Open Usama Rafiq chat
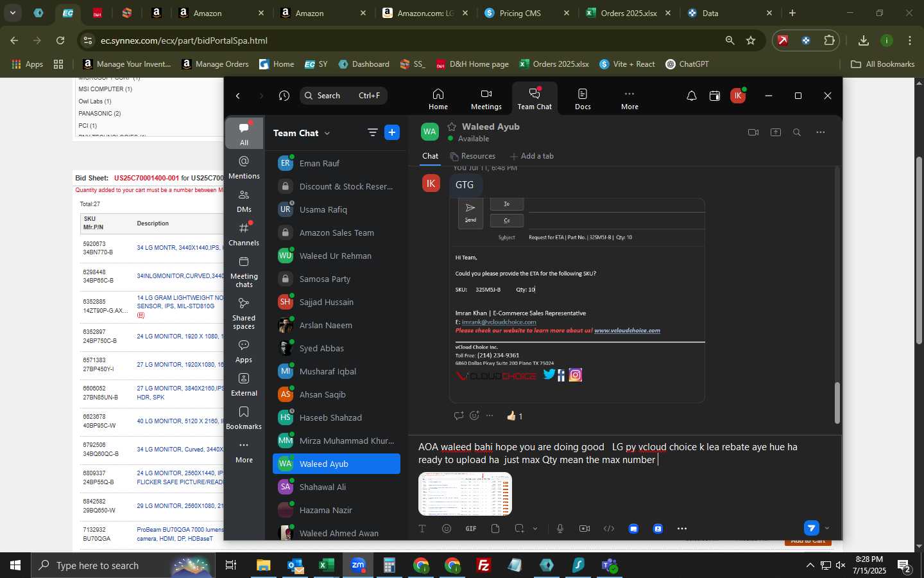This screenshot has height=578, width=924. click(x=336, y=209)
